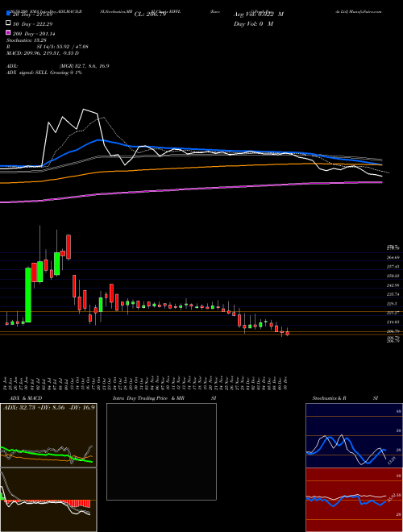Image resolution: width=403 pixels, height=532 pixels.
Task: Click the 'Stochastics & R' panel title
Action: tap(329, 398)
